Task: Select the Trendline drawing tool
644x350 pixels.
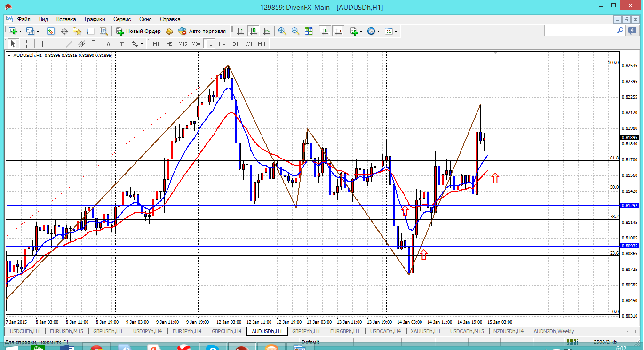Action: 69,44
